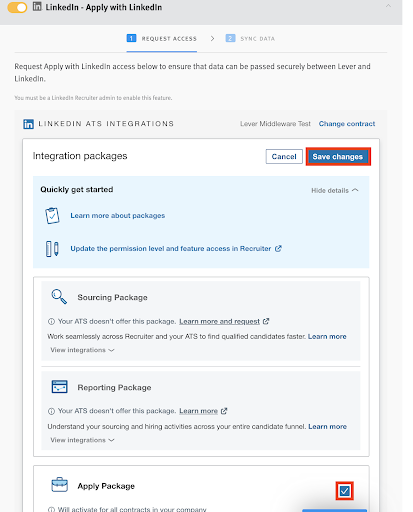The width and height of the screenshot is (413, 512).
Task: Toggle the Apply Package checkbox
Action: pos(345,491)
